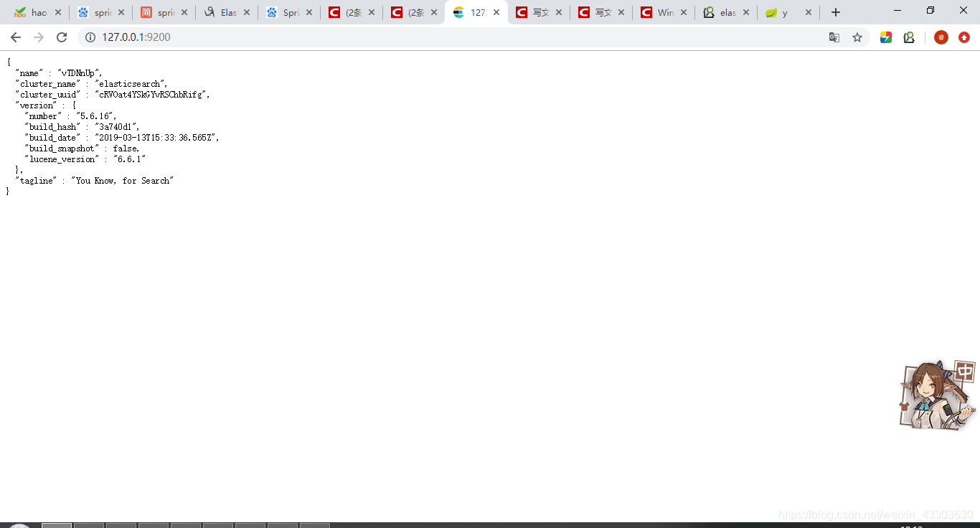The height and width of the screenshot is (528, 980).
Task: Click the forward navigation arrow
Action: 39,37
